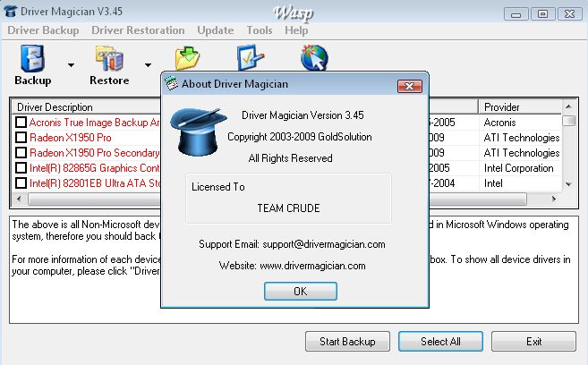Click the globe with cursor toolbar icon
The height and width of the screenshot is (365, 588).
pos(314,58)
